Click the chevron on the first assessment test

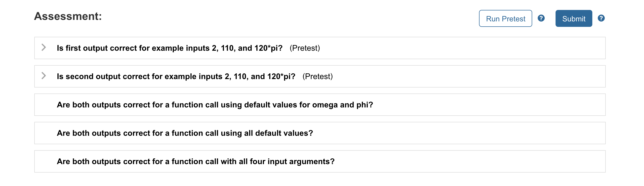point(44,47)
